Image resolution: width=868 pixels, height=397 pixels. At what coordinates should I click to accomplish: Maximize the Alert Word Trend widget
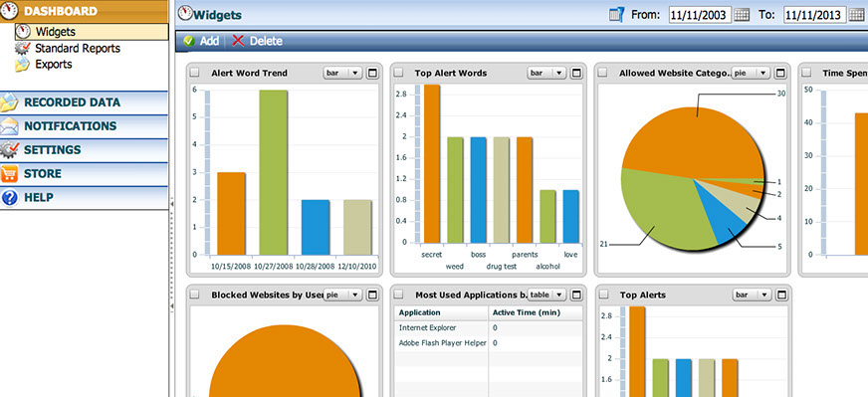pos(372,73)
